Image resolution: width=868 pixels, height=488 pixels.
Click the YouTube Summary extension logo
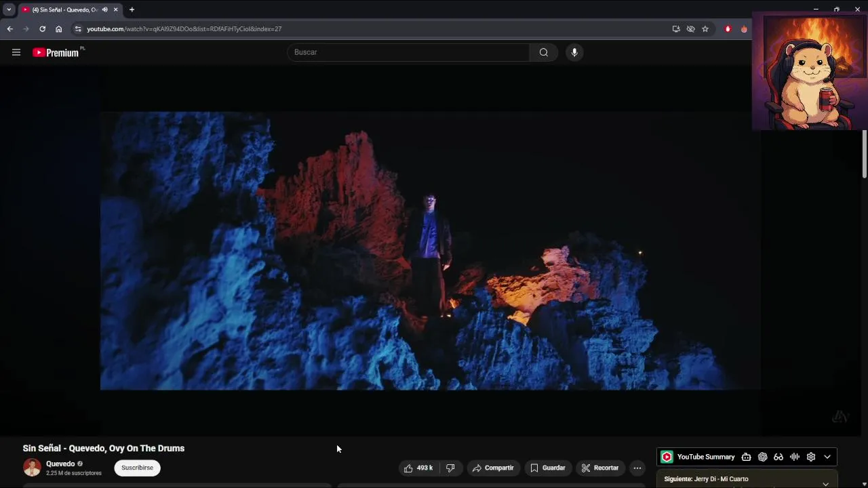pyautogui.click(x=667, y=457)
